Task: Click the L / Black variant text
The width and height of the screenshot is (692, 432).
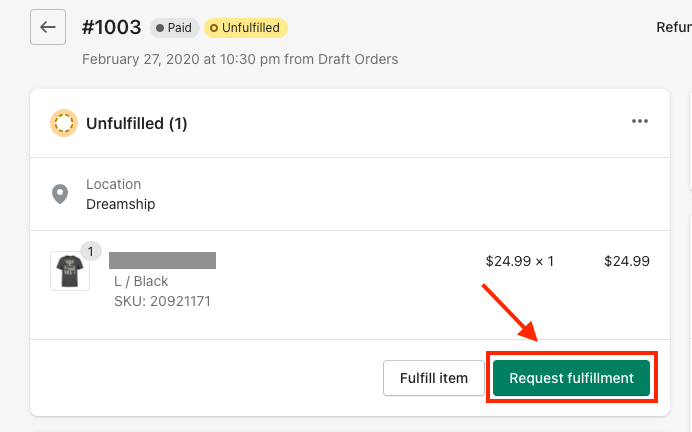Action: [x=141, y=282]
